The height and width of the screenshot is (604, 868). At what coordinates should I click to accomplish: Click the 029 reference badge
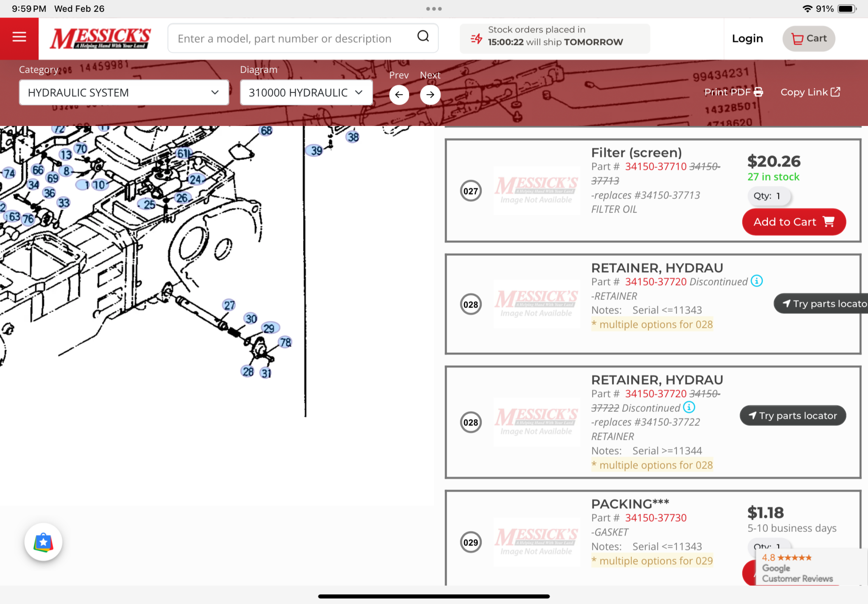[x=470, y=542]
